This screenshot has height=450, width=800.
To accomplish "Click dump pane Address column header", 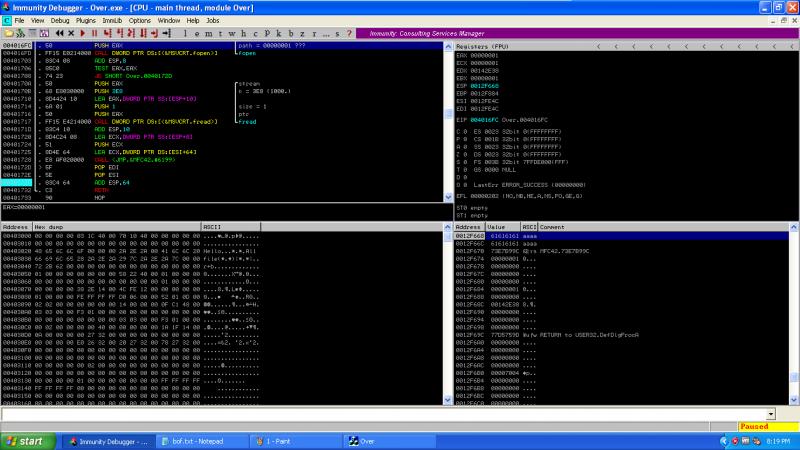I will click(16, 227).
